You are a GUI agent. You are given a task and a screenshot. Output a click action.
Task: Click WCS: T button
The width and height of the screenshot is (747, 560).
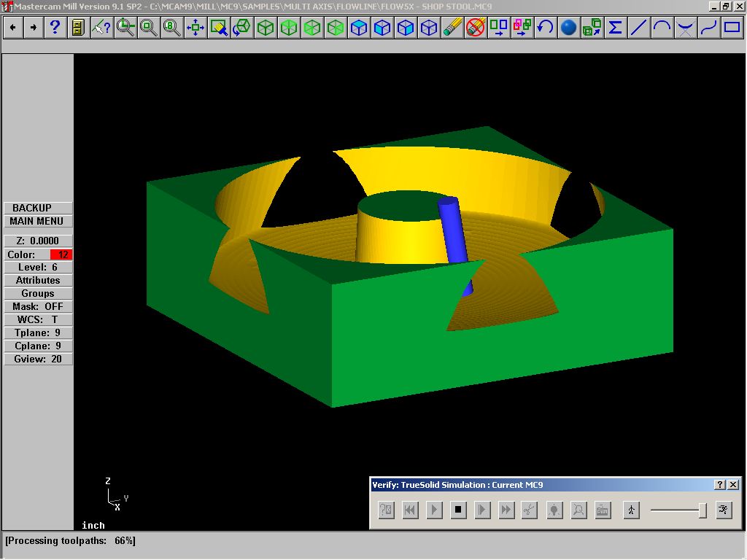pos(38,320)
